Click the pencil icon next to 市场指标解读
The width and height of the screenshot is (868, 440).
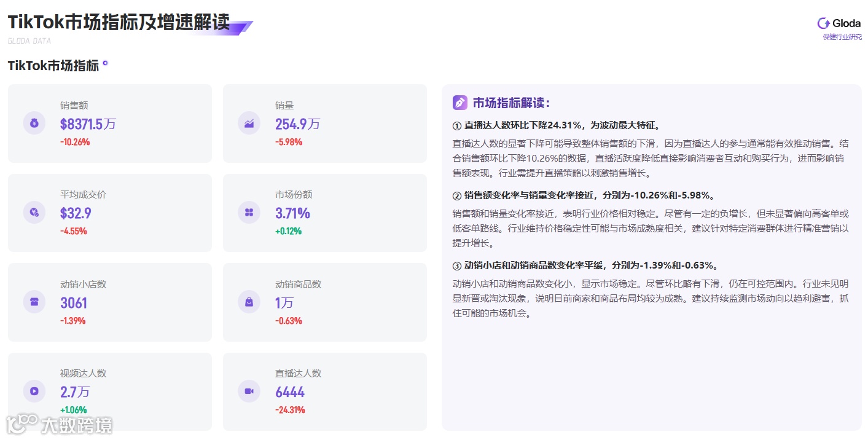point(460,103)
